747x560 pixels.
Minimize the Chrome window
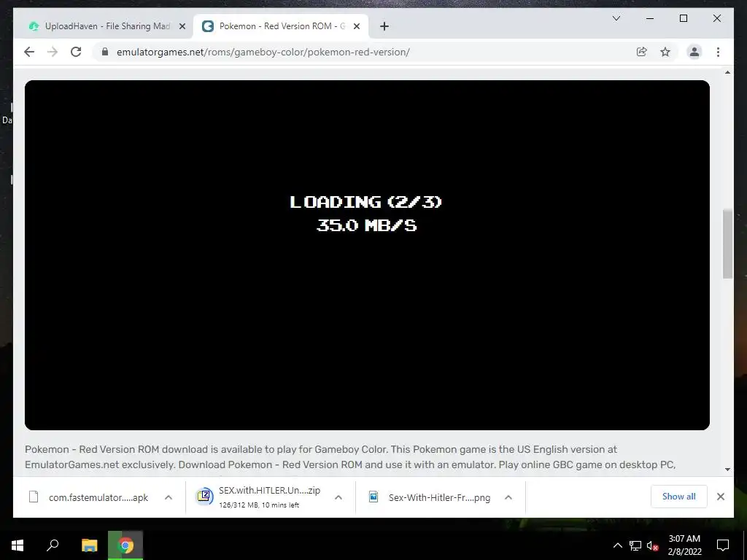pyautogui.click(x=650, y=18)
